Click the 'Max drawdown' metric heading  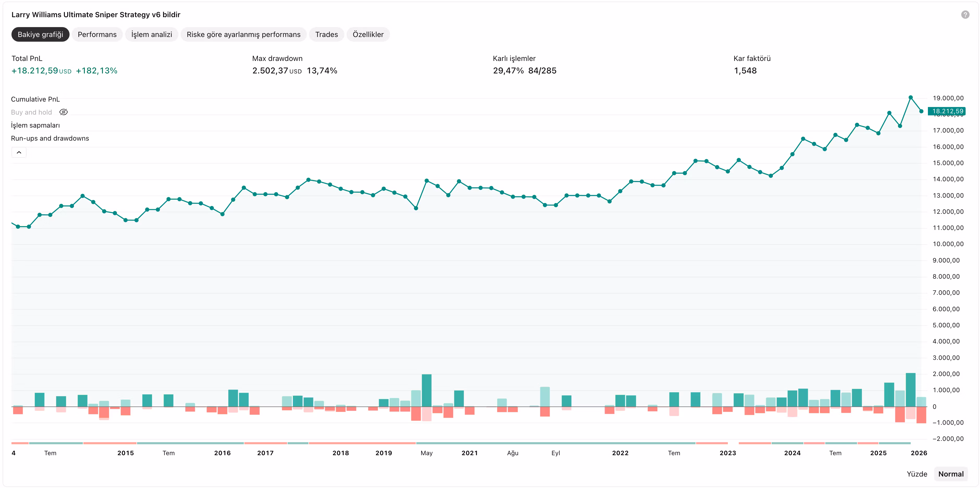[277, 59]
